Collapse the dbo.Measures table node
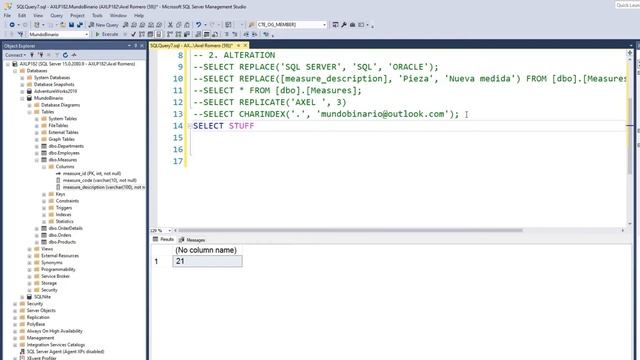640x360 pixels. [x=37, y=160]
